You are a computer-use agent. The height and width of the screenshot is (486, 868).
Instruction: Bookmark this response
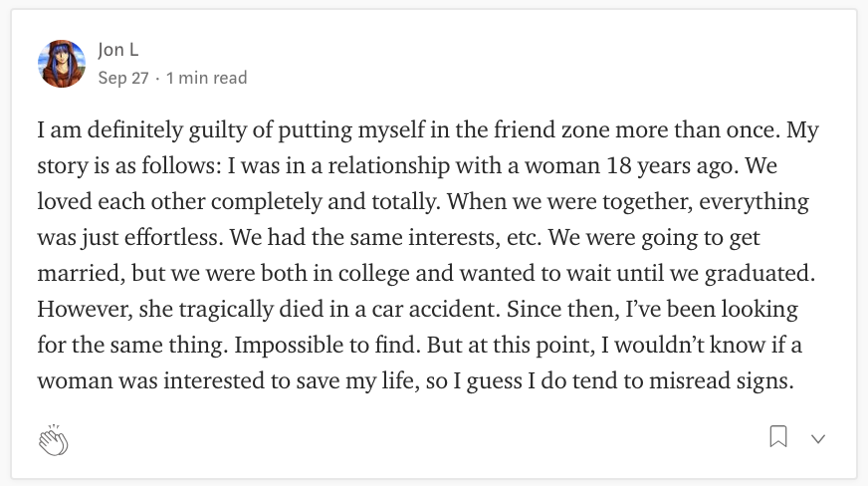point(778,436)
